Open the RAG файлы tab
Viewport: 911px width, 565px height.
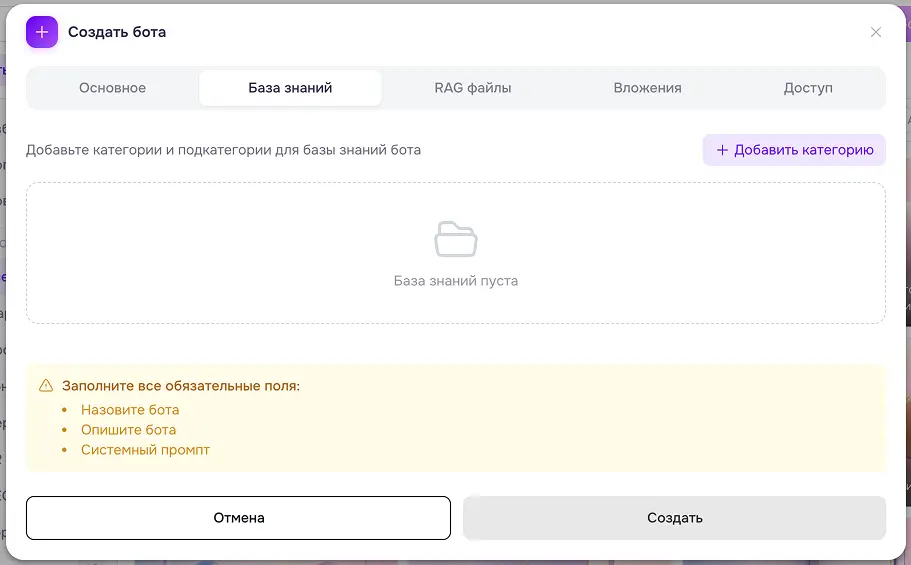tap(473, 88)
